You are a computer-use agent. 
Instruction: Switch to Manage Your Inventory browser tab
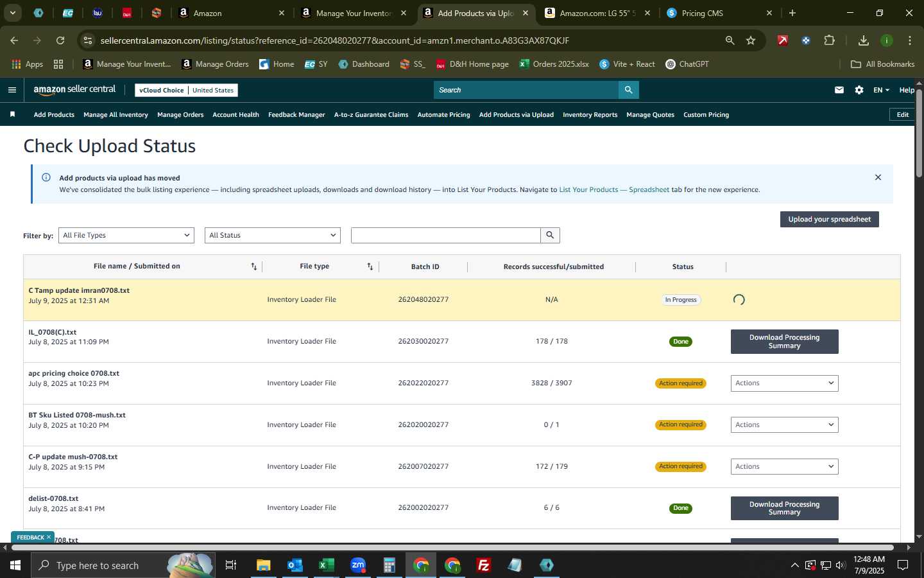(354, 13)
